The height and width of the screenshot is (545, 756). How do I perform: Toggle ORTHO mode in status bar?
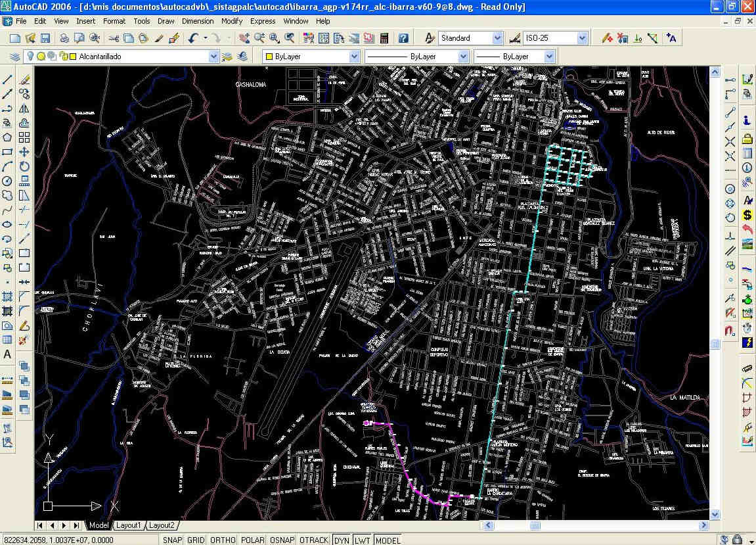pos(223,540)
